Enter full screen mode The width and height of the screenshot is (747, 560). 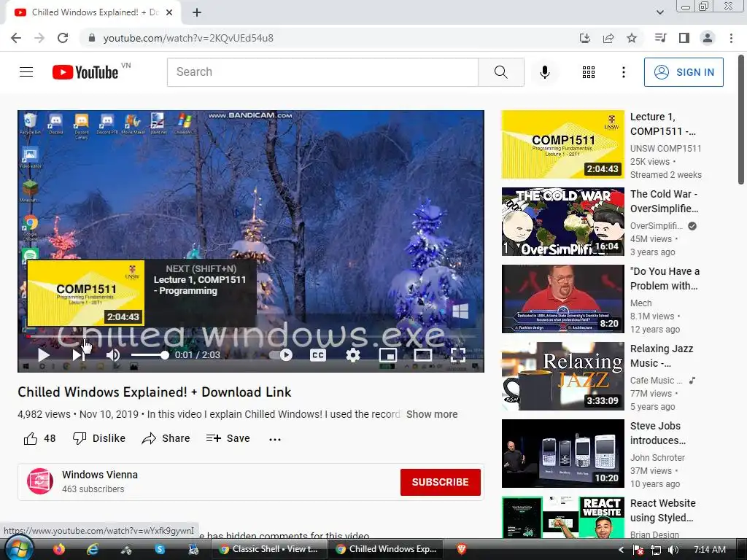click(x=458, y=355)
